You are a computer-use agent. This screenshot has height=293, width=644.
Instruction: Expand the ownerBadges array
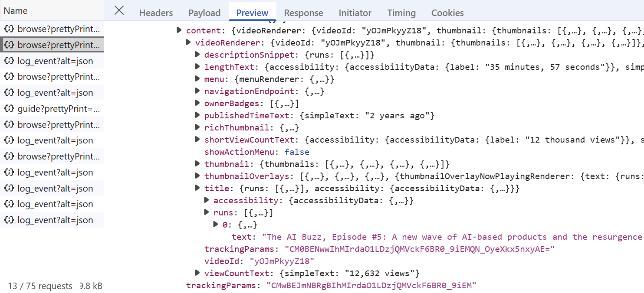click(x=197, y=104)
